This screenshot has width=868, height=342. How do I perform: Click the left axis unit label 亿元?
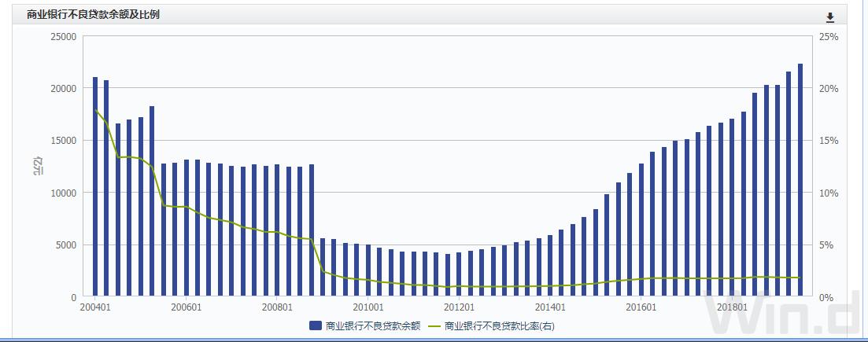[x=39, y=167]
